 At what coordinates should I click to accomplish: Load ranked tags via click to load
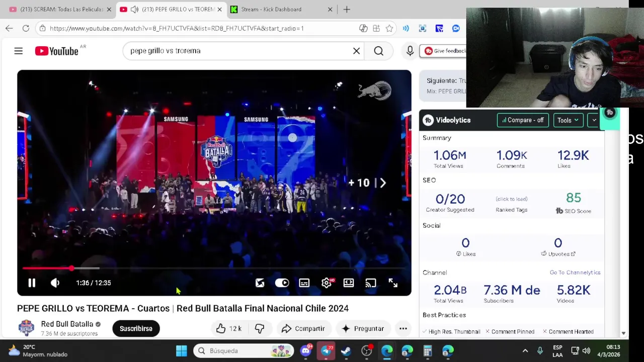(x=511, y=199)
